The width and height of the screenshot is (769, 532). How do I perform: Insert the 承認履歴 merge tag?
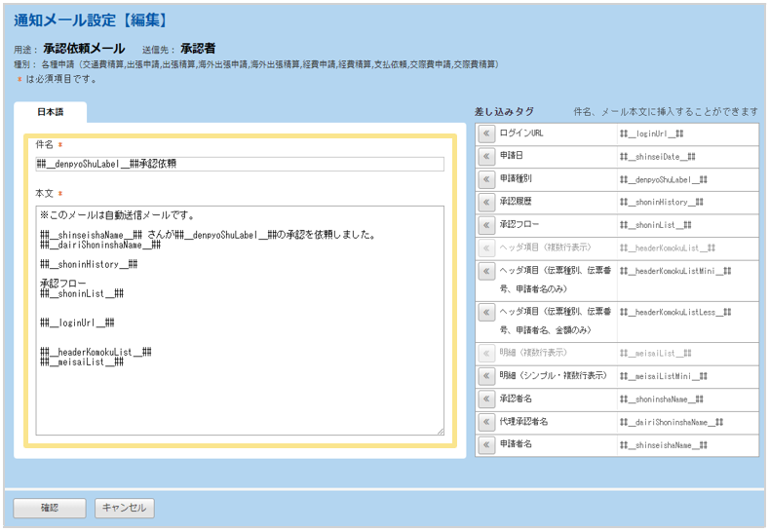486,202
